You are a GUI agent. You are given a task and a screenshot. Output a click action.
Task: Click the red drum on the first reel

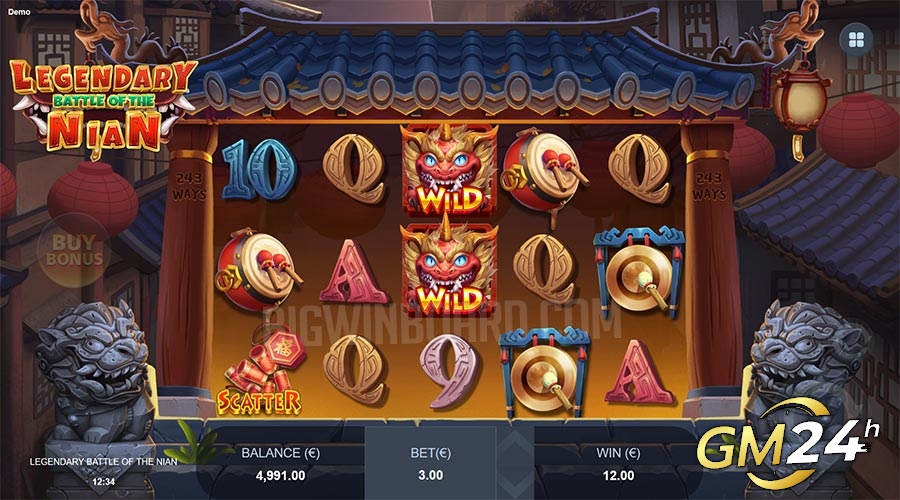(258, 269)
